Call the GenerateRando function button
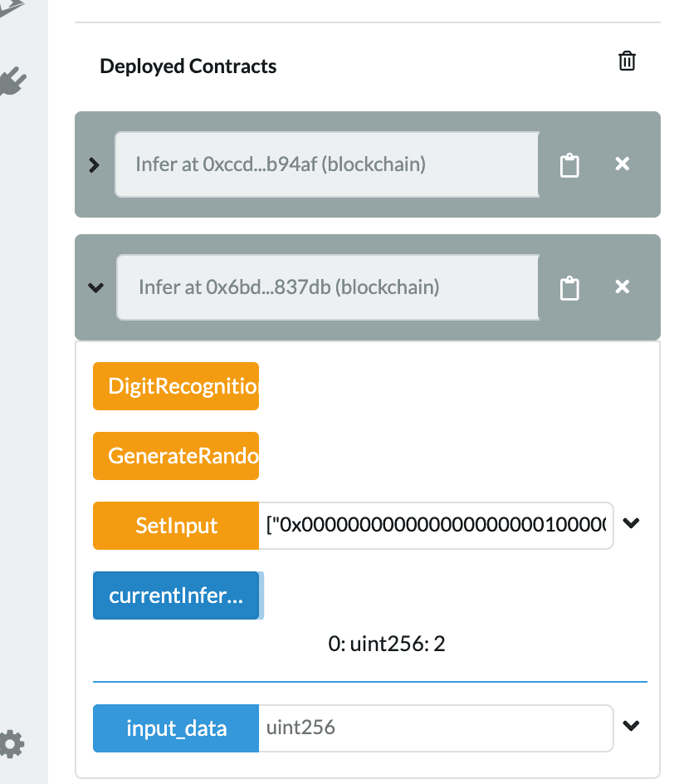The image size is (679, 784). [176, 456]
